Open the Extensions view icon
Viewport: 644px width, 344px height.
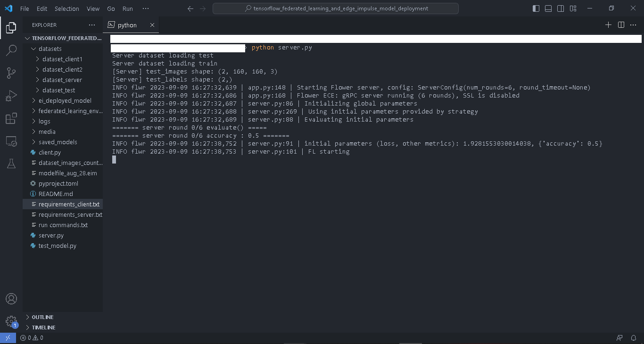(11, 118)
